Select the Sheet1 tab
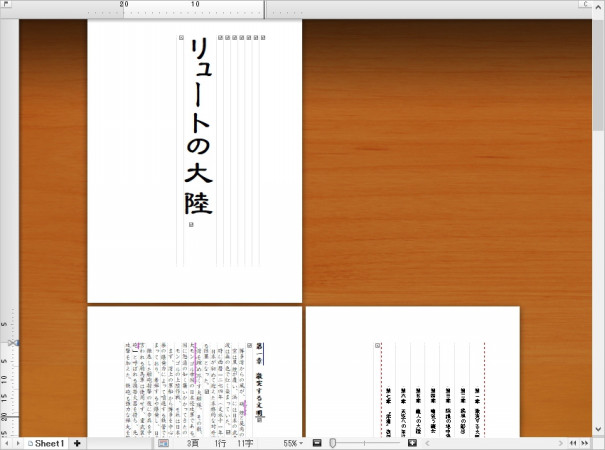Viewport: 605px width, 450px height. 45,443
